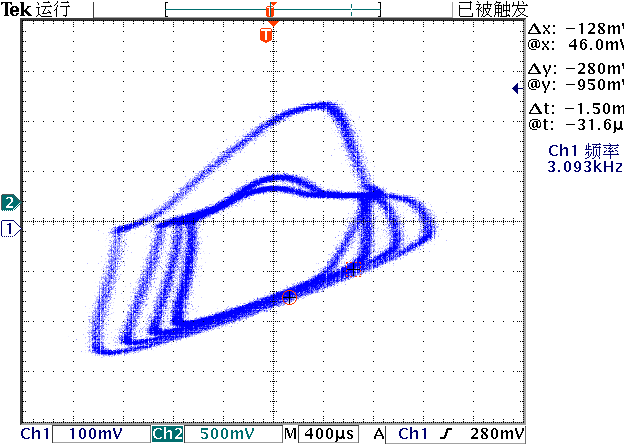Click the 运行 run status label
This screenshot has height=444, width=624.
pos(53,9)
